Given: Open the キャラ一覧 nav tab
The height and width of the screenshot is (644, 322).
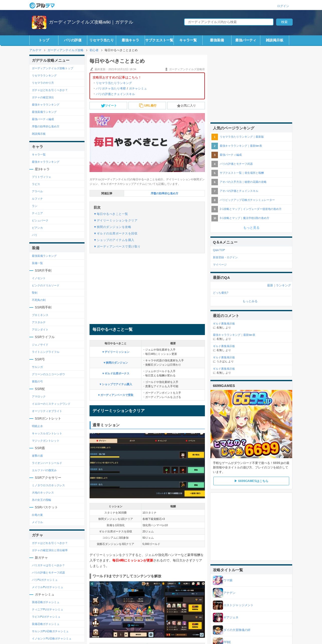Looking at the screenshot, I should point(188,40).
